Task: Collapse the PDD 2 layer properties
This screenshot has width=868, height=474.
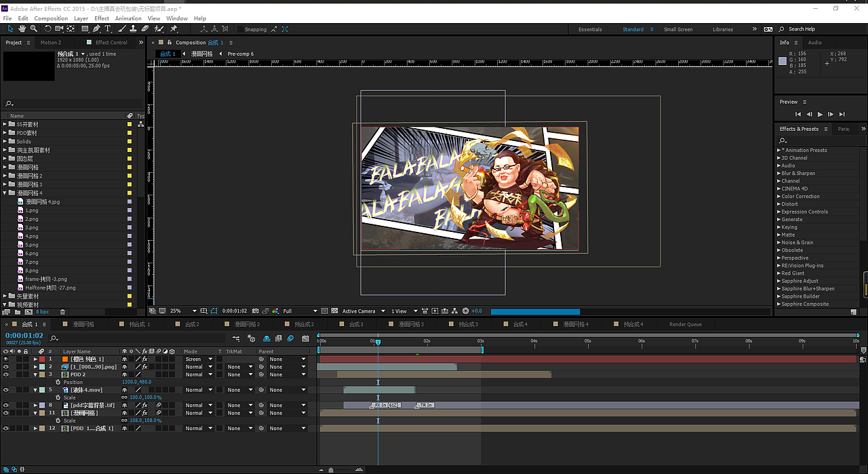Action: click(35, 374)
